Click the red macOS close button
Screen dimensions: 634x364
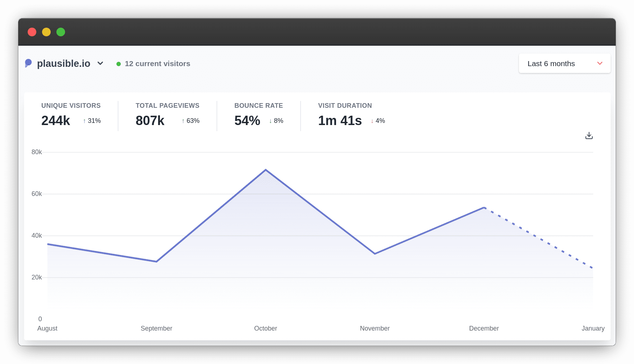32,32
